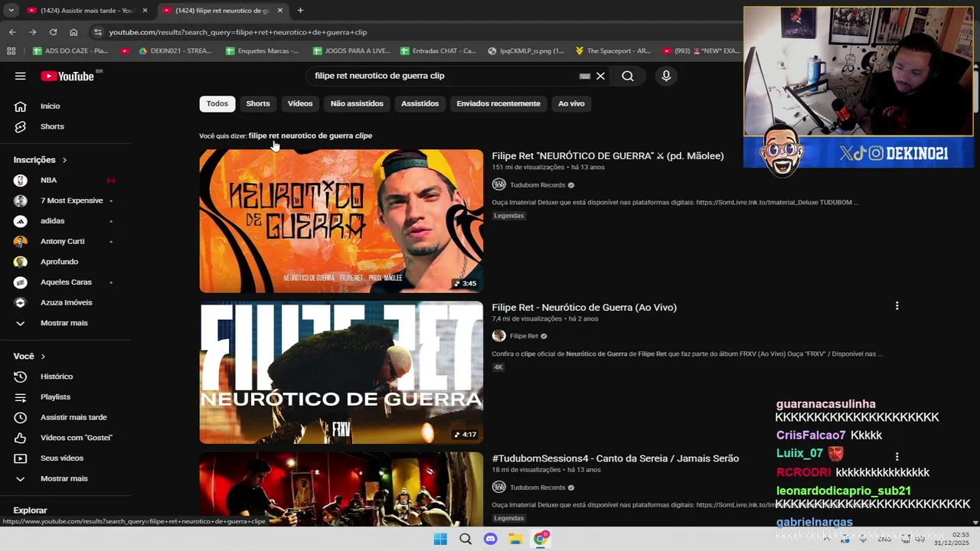
Task: Open the Windows Start button
Action: pos(440,539)
